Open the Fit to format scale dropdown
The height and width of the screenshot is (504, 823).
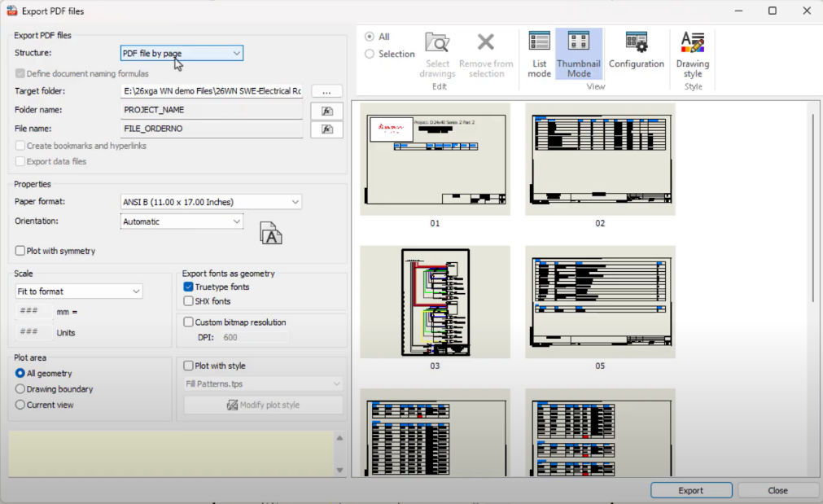79,291
